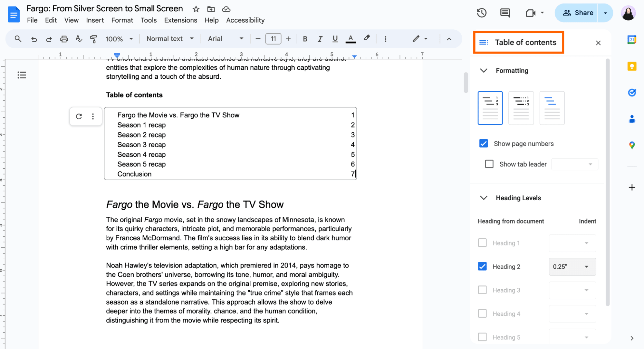Collapse the Heading Levels section
This screenshot has width=644, height=349.
click(x=484, y=198)
